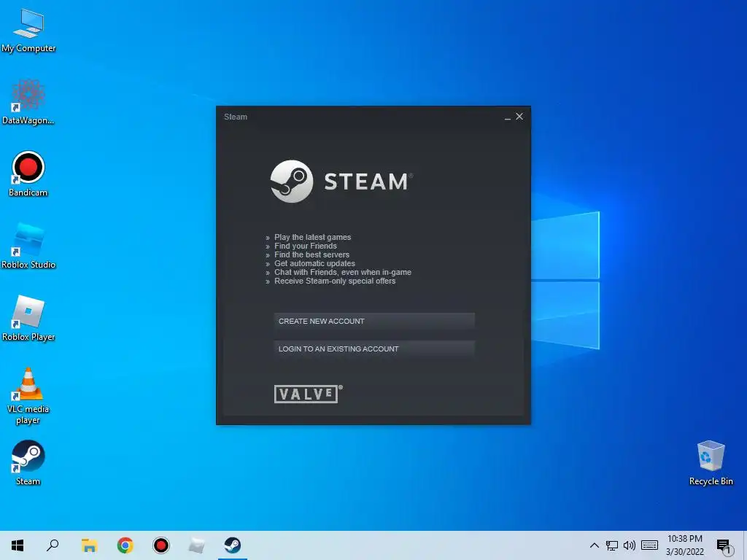Click the 'Steam' window title text
The image size is (747, 560).
tap(236, 117)
